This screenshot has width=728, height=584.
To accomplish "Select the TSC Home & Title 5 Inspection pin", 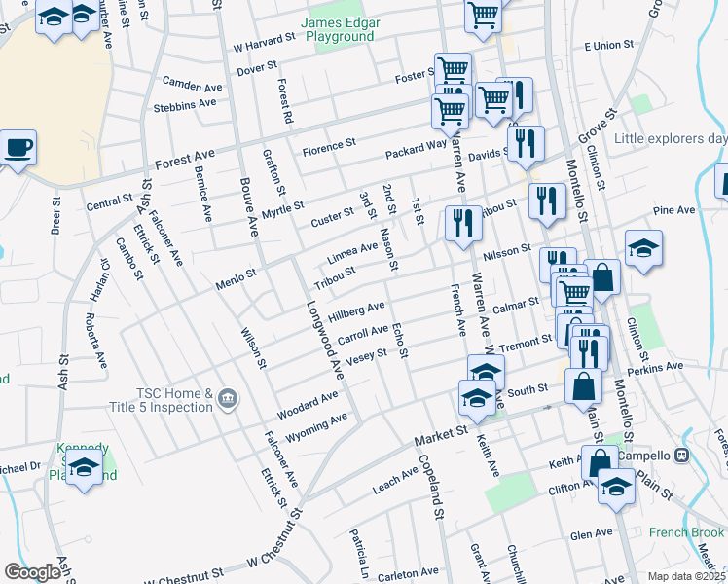I will click(x=228, y=399).
